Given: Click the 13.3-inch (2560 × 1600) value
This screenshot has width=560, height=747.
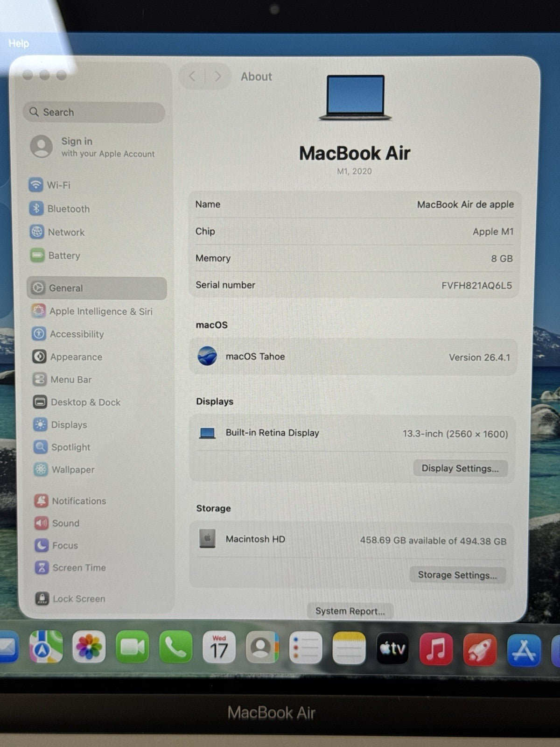Looking at the screenshot, I should (455, 434).
